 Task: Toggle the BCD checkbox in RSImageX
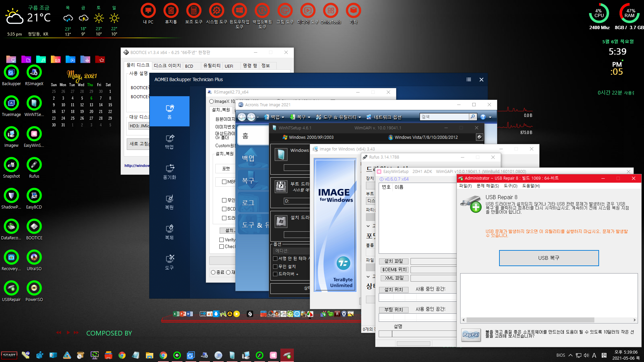(224, 209)
